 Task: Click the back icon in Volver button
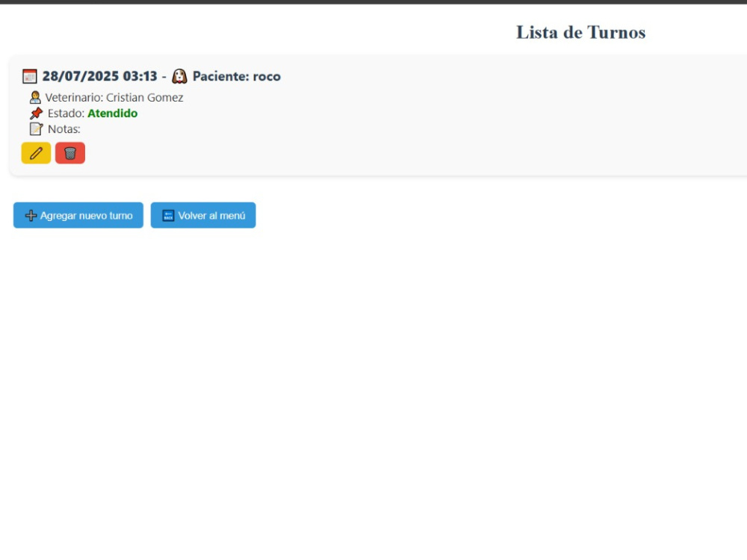click(168, 216)
